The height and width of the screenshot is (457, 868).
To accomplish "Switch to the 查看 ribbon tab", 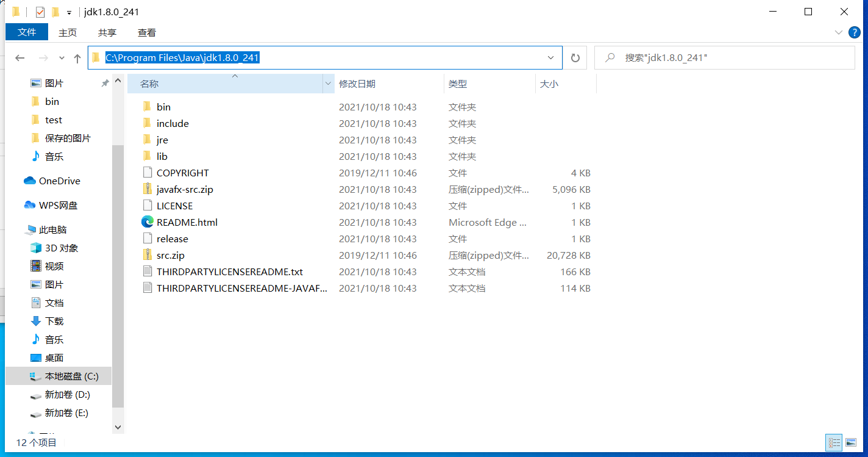I will [x=147, y=32].
